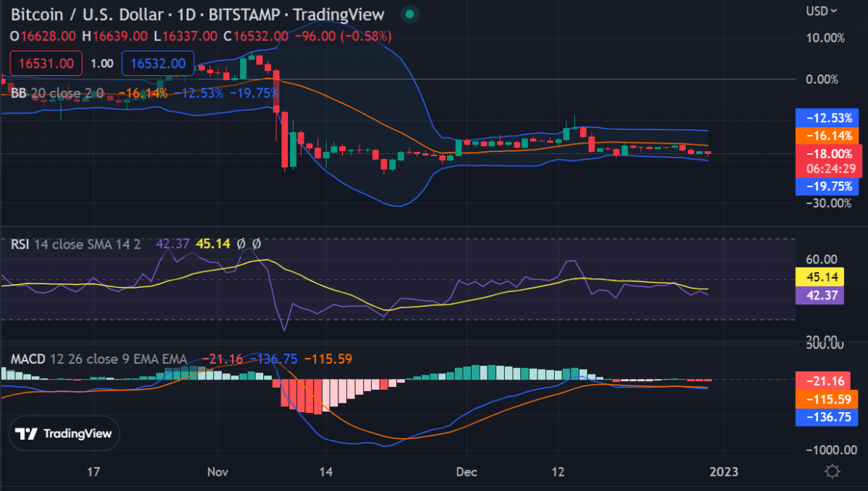Click the RSI 14 close SMA 14 2 legend
This screenshot has width=868, height=491.
(76, 244)
